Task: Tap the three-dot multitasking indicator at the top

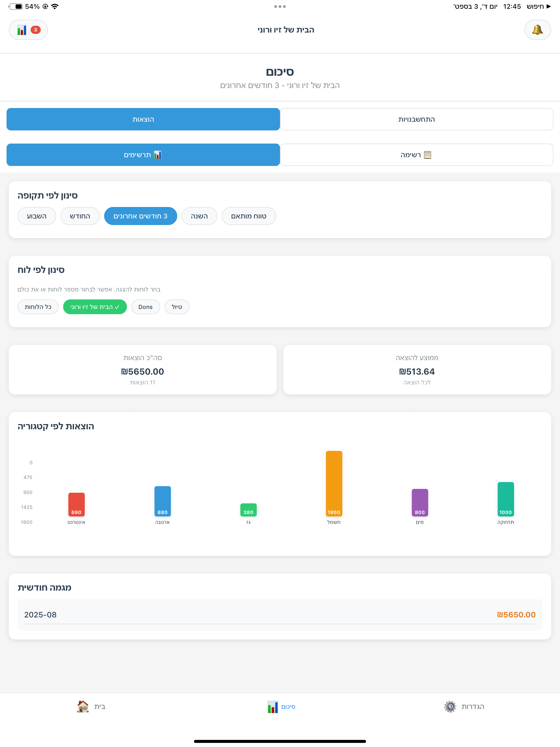Action: (280, 6)
